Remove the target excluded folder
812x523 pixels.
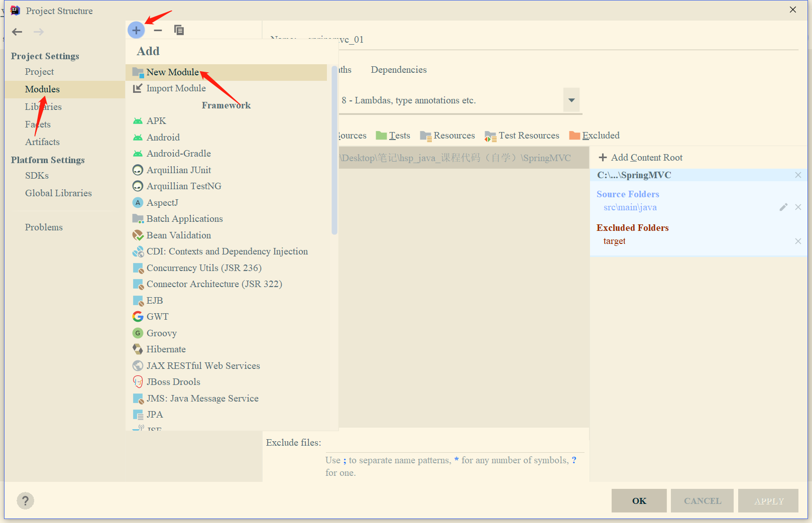click(798, 241)
